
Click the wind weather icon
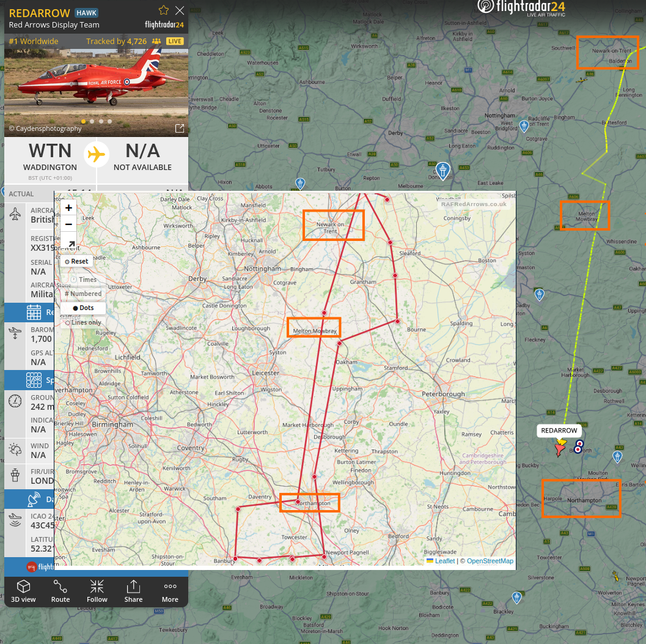(x=15, y=450)
